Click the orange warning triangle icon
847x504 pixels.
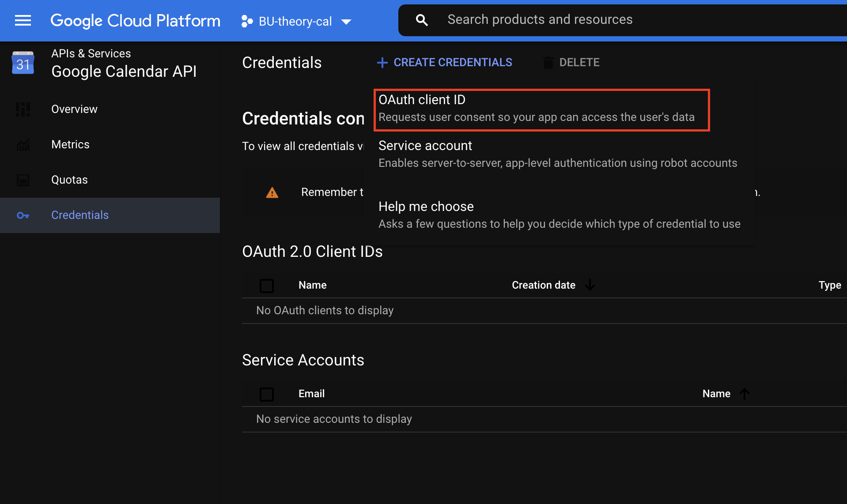[272, 192]
